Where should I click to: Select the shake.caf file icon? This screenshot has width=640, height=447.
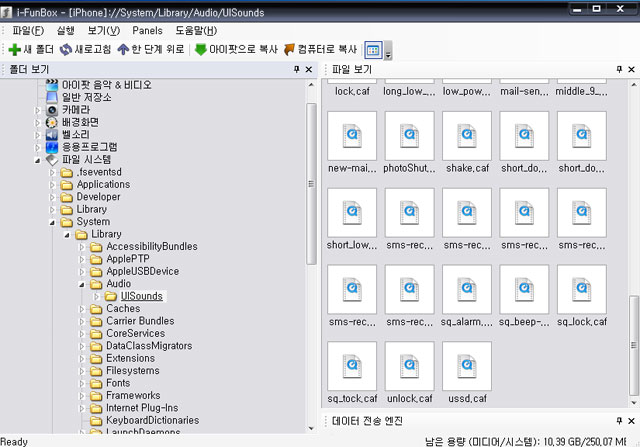tap(467, 136)
